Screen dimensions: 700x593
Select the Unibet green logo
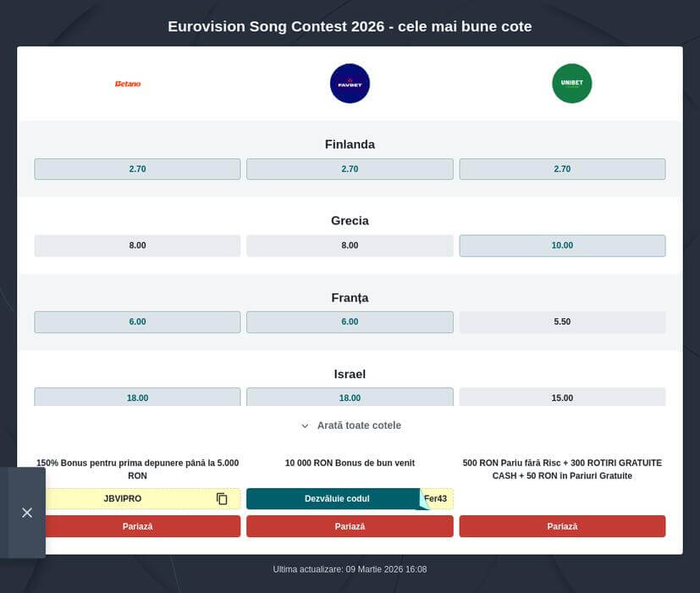(572, 83)
